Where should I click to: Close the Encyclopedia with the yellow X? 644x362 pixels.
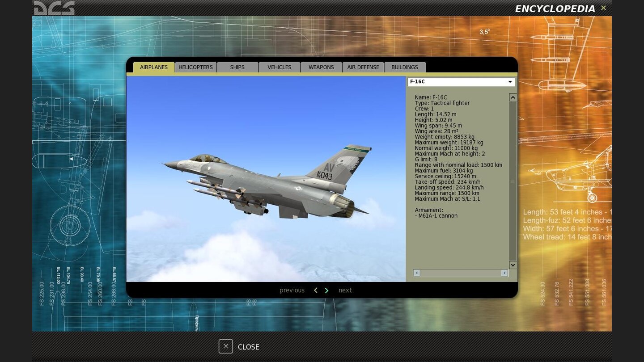pyautogui.click(x=603, y=8)
